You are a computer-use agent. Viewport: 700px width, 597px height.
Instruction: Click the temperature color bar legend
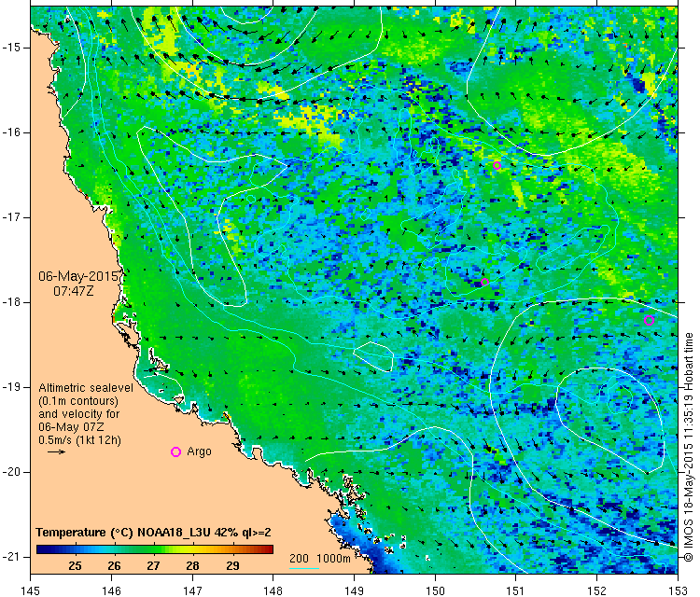(154, 549)
